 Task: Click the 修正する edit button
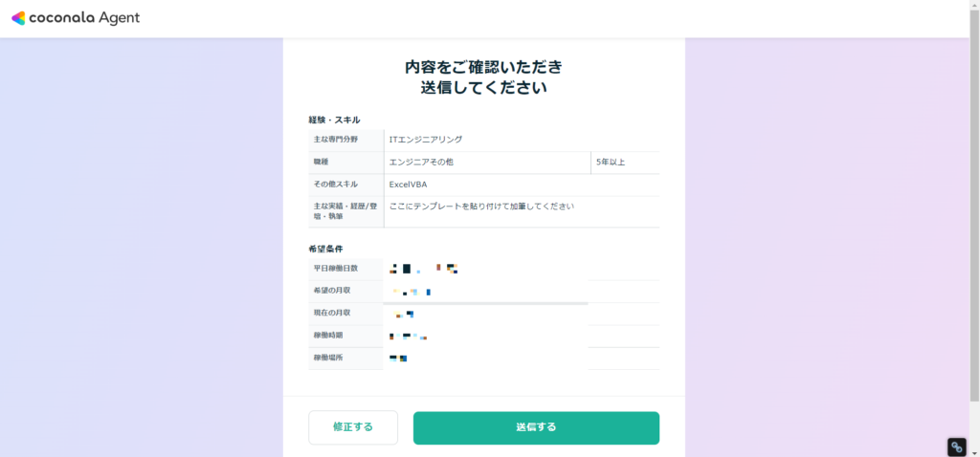353,427
